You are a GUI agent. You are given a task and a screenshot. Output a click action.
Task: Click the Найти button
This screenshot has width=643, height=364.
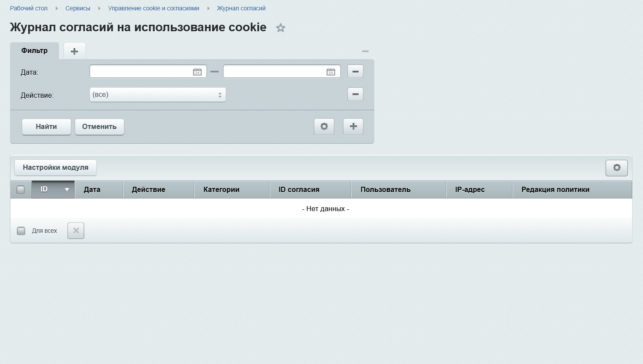(x=47, y=127)
